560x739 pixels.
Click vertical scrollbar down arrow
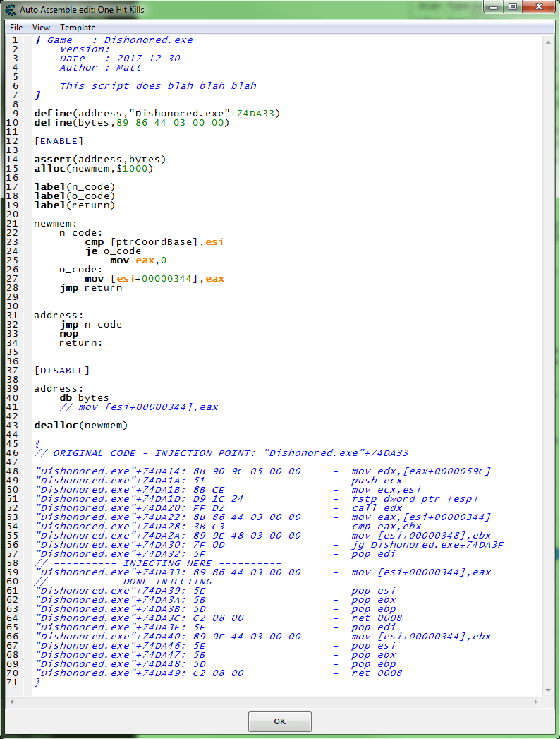point(548,690)
